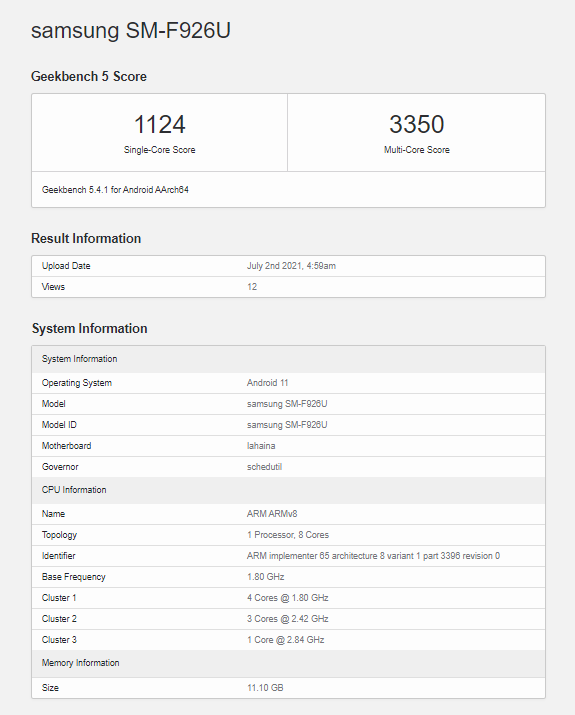This screenshot has width=575, height=715.
Task: Select the 1124 single-core score value
Action: [x=160, y=124]
